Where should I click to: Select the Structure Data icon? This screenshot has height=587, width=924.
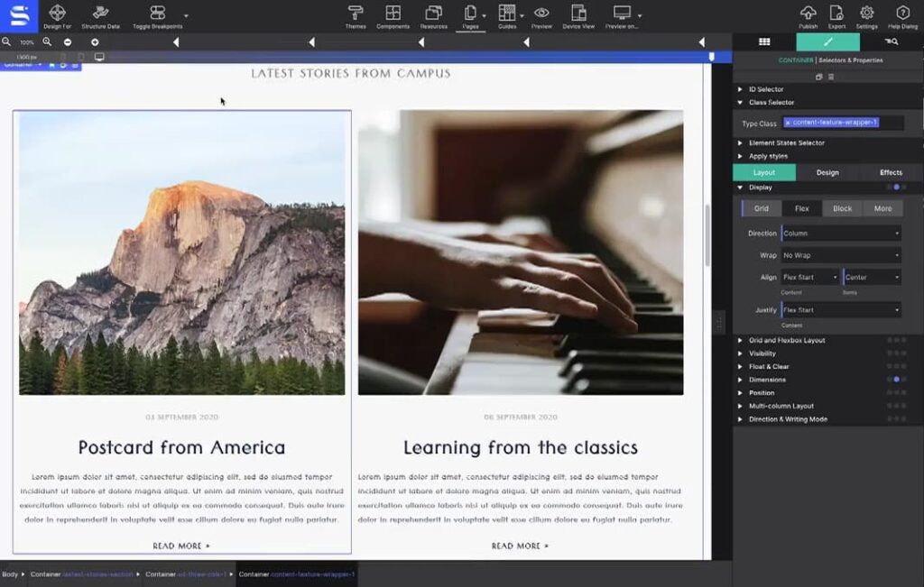click(99, 14)
